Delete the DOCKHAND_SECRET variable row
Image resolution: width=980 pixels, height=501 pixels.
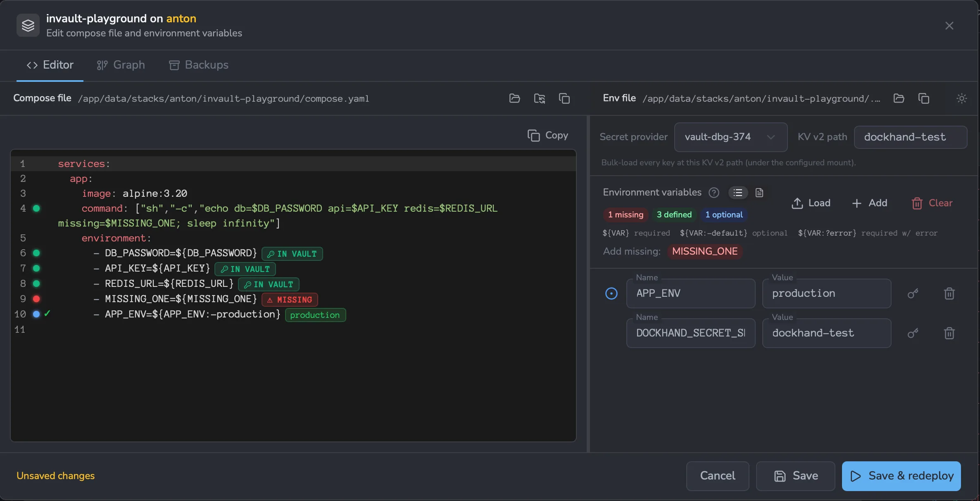click(x=949, y=333)
